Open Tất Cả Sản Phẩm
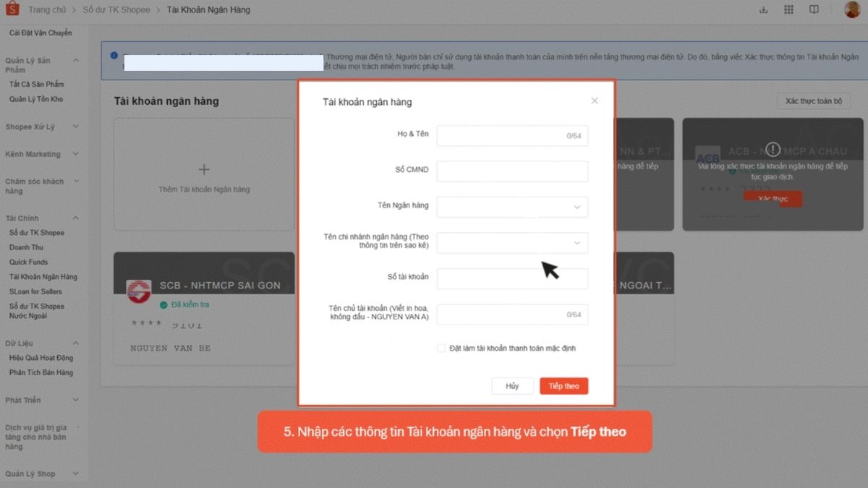Screen dimensions: 868x488 pyautogui.click(x=36, y=85)
